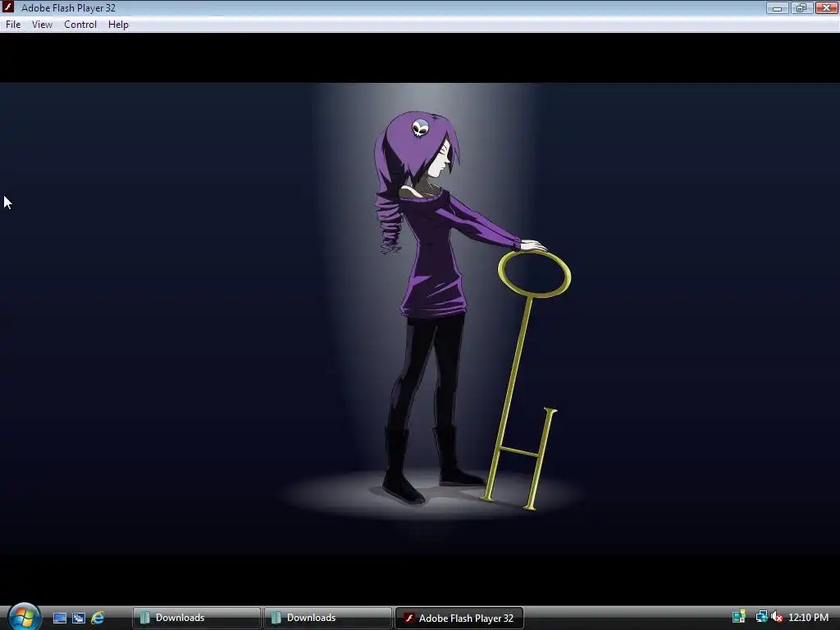Open the network status tray icon
Image resolution: width=840 pixels, height=630 pixels.
point(760,617)
